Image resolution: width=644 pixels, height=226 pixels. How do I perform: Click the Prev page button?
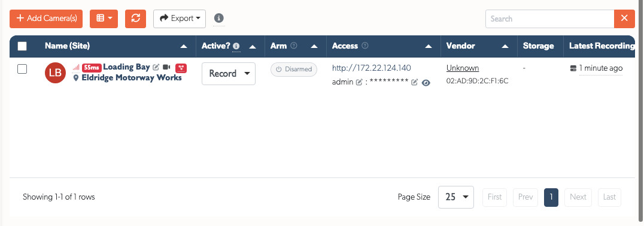point(525,197)
